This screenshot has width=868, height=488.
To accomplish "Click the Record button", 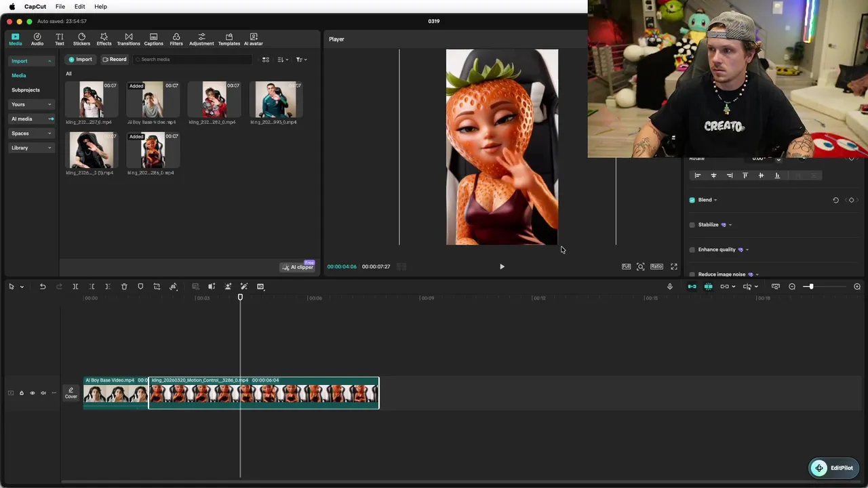I will [x=115, y=60].
